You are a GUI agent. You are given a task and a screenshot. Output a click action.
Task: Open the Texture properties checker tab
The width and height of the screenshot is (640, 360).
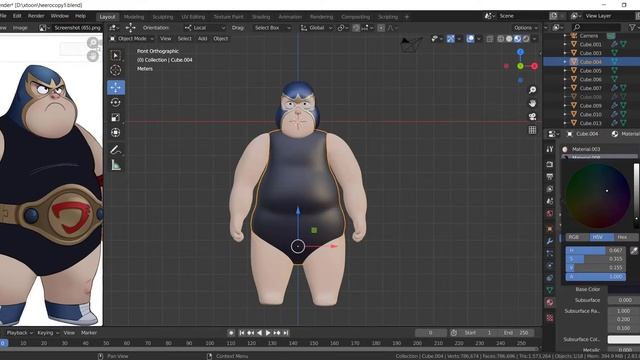click(x=550, y=318)
